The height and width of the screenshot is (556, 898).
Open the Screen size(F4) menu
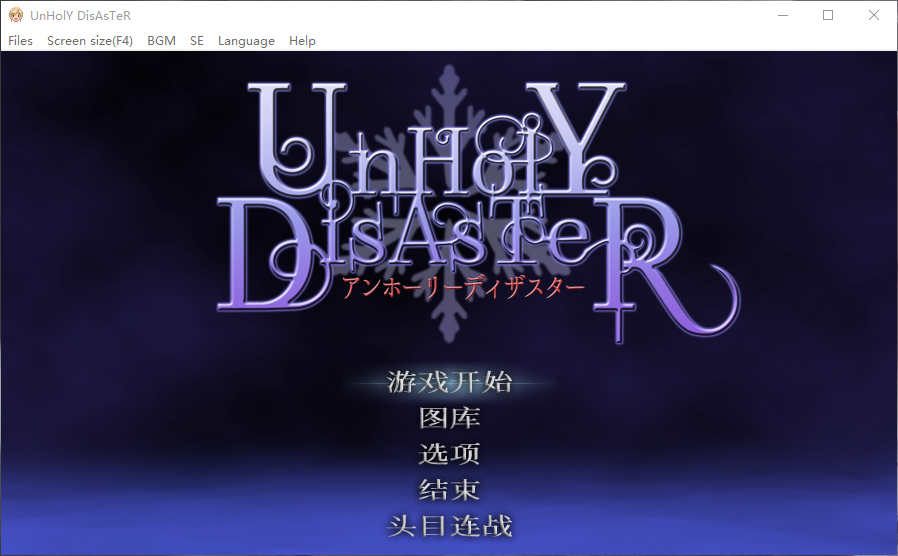[90, 41]
